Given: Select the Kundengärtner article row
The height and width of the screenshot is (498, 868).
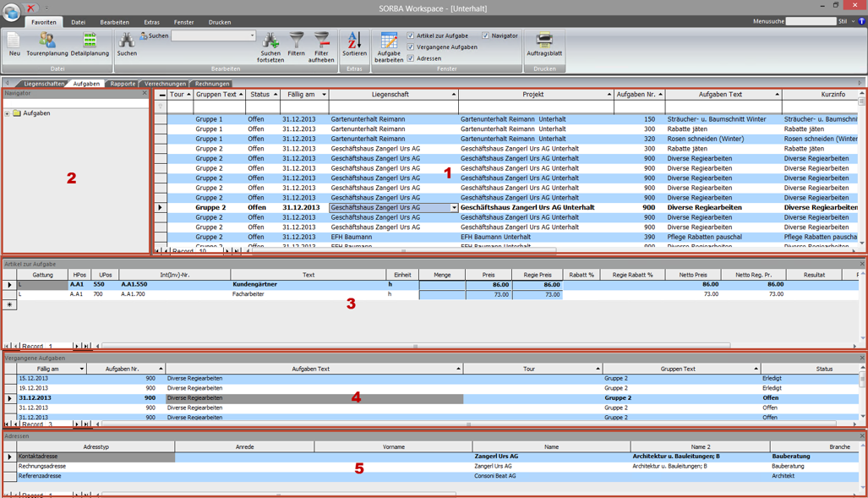Looking at the screenshot, I should click(437, 285).
